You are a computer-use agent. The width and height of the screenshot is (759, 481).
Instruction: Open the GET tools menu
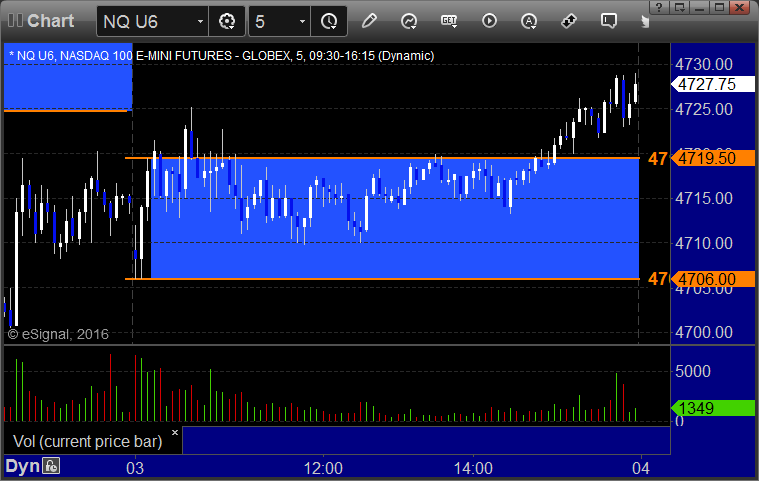point(449,21)
